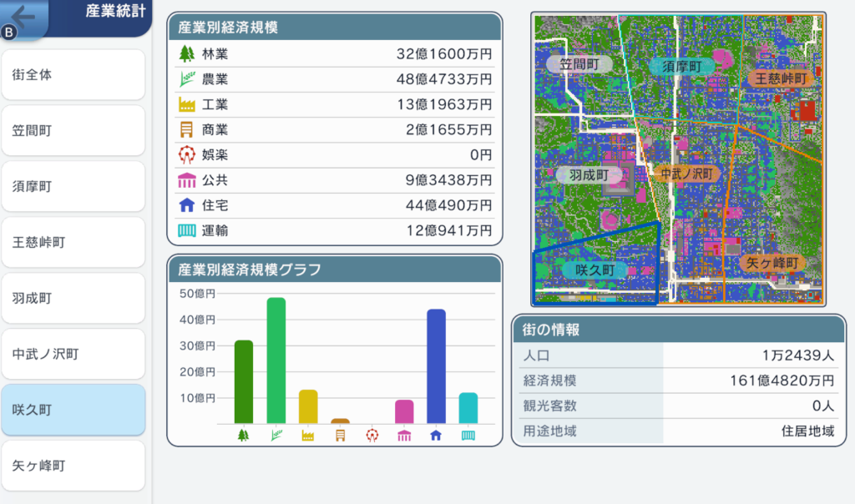Select 街全体 in the sidebar
Screen dimensions: 855x504
click(x=73, y=74)
